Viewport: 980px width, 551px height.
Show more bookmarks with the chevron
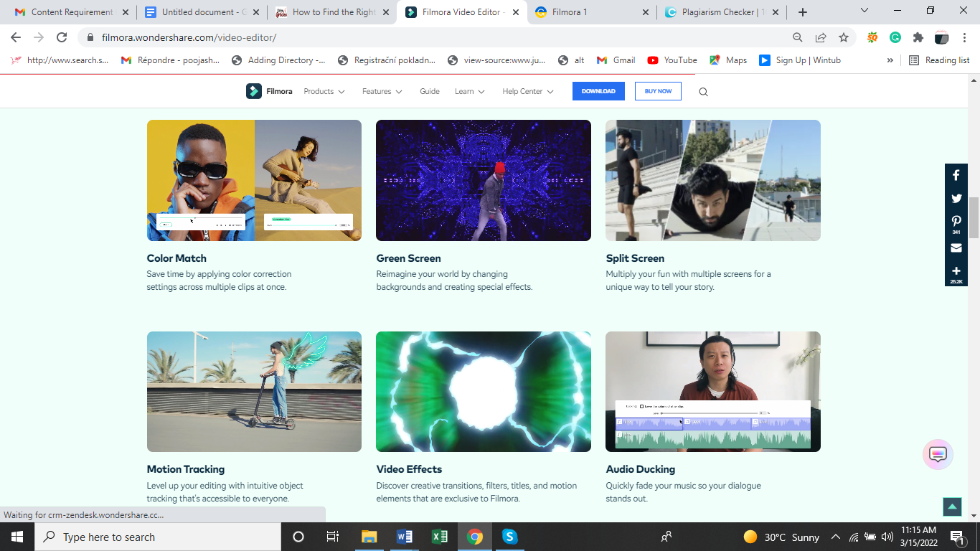tap(890, 60)
